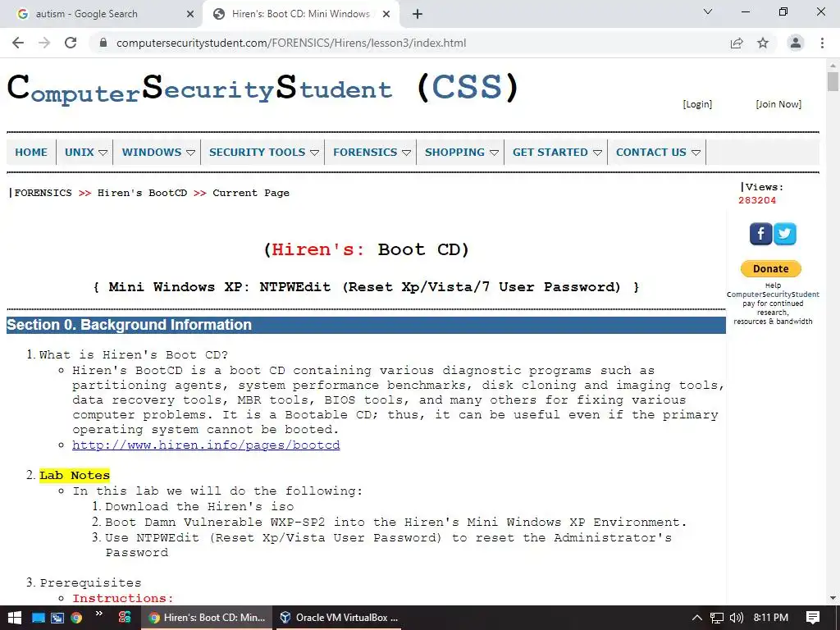Click the What is Hiren's Boot CD? item
This screenshot has width=840, height=630.
(134, 354)
